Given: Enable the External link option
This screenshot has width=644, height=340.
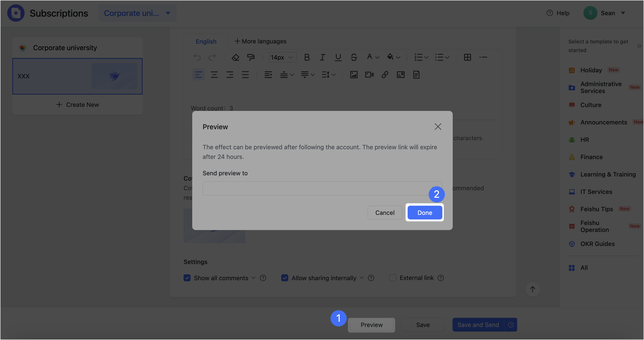Looking at the screenshot, I should click(392, 278).
